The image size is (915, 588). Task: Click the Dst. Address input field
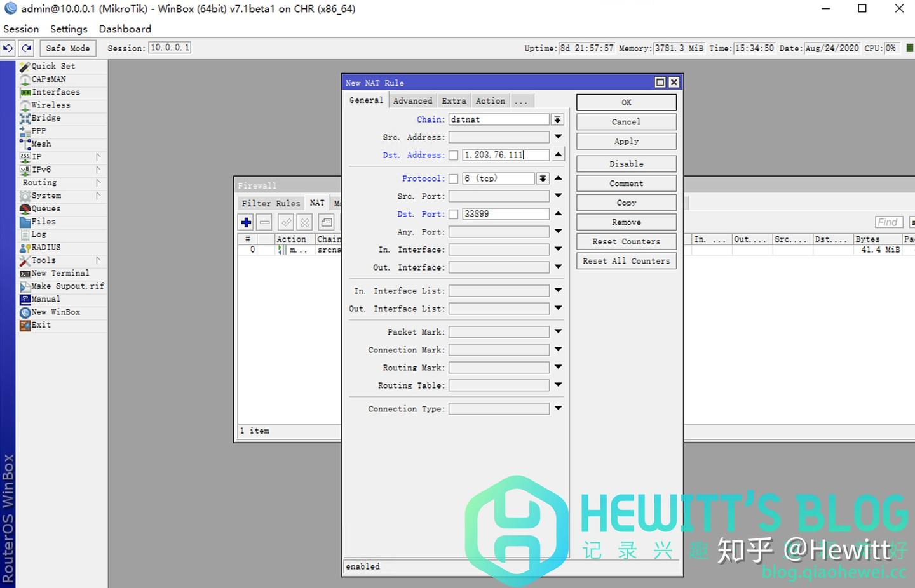(505, 155)
